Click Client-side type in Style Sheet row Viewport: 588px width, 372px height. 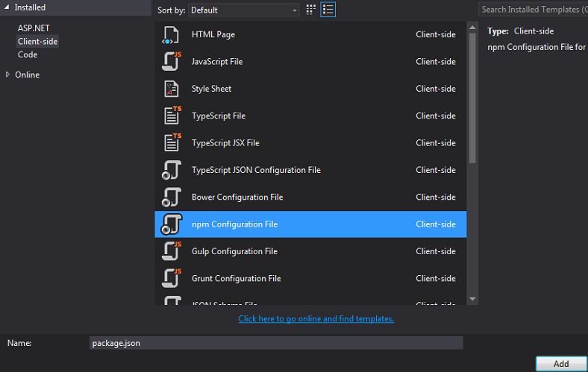click(436, 89)
